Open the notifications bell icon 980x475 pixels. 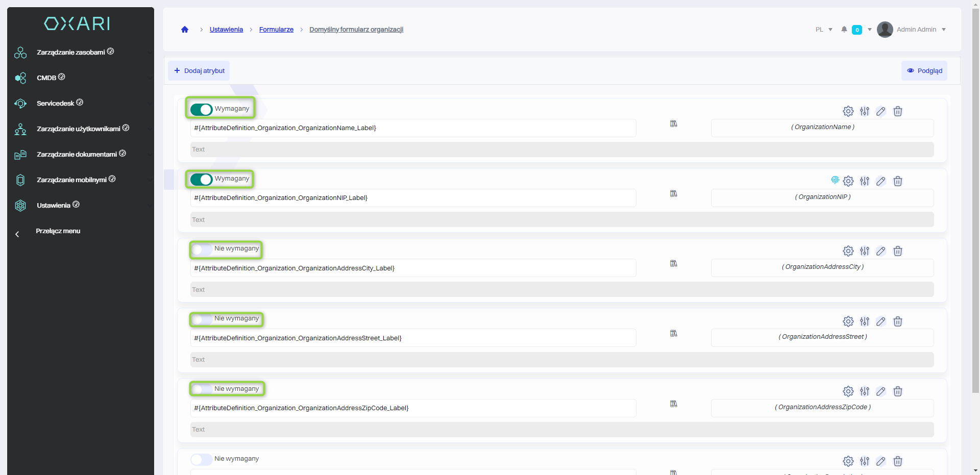(x=844, y=30)
